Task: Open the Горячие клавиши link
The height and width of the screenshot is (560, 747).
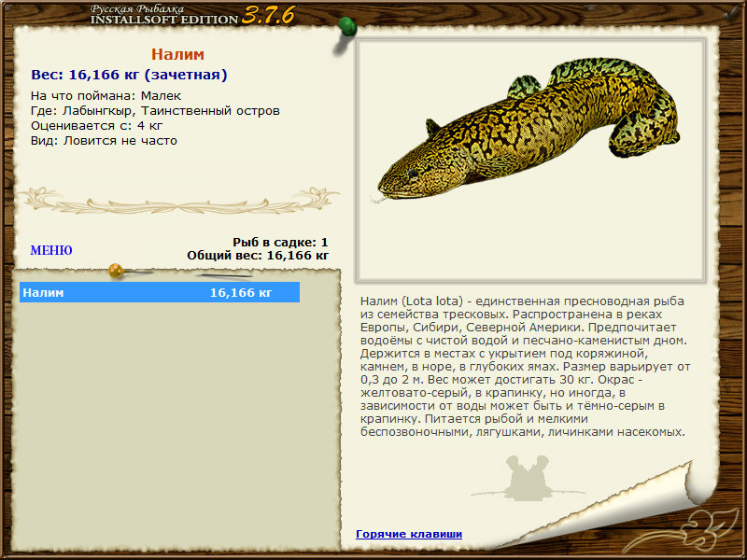Action: click(x=409, y=534)
